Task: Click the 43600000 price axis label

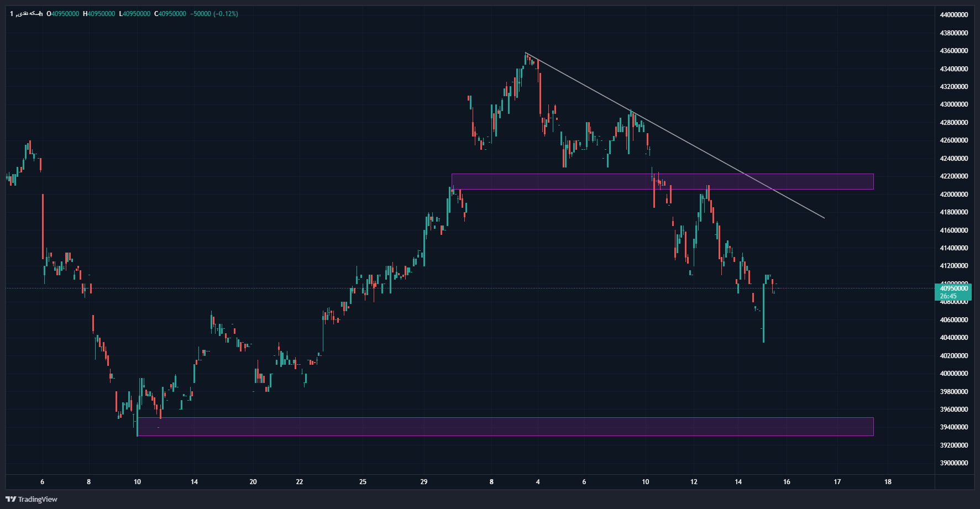Action: (x=953, y=51)
